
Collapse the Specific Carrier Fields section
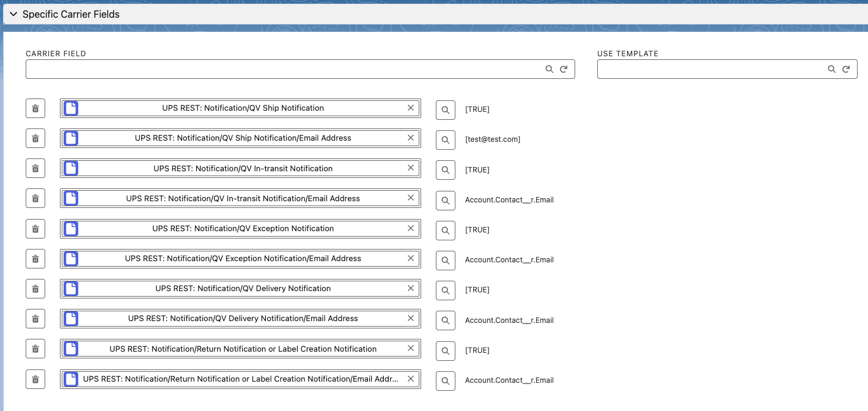pyautogui.click(x=13, y=14)
